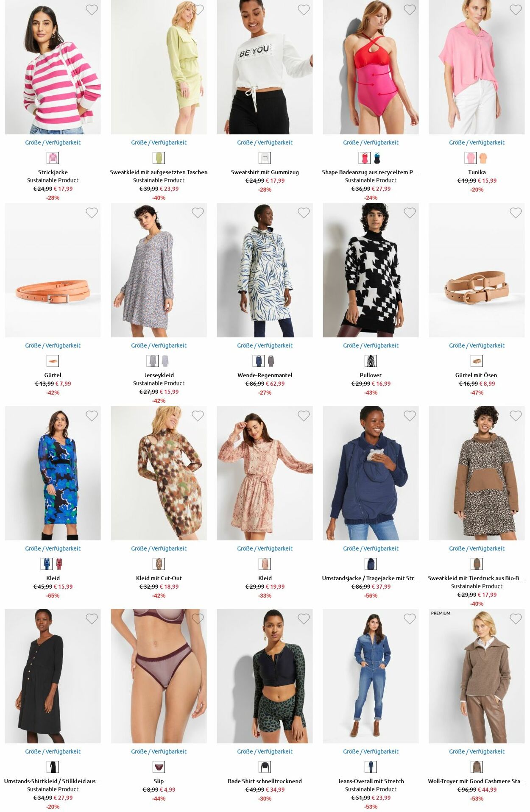Open the pink snake-print Kleid product image
530x812 pixels.
coord(265,473)
